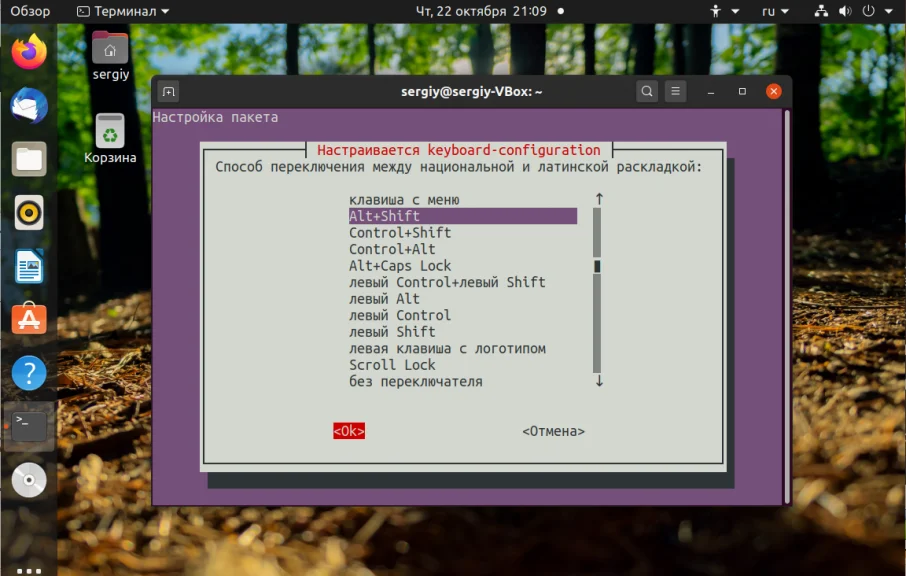This screenshot has height=576, width=906.
Task: Open the terminal hamburger menu
Action: point(675,91)
